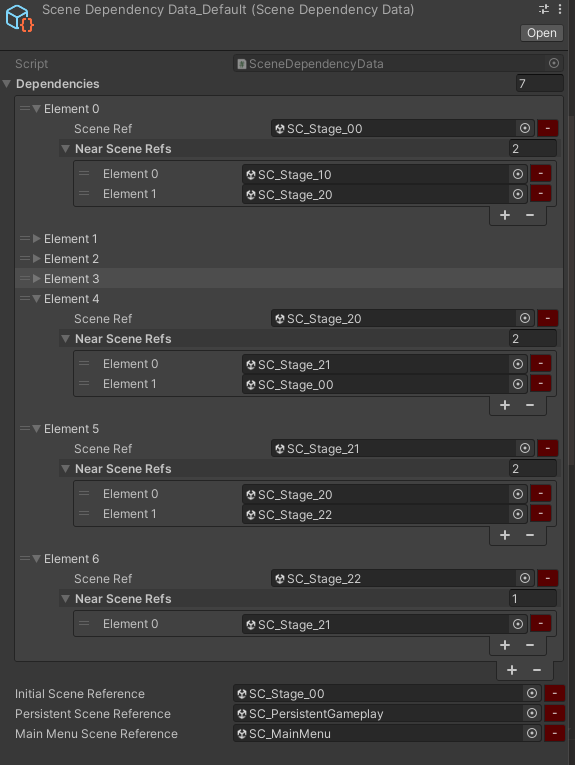Click red minus beside Initial Scene Reference
Screen dimensions: 575x765
click(x=555, y=693)
